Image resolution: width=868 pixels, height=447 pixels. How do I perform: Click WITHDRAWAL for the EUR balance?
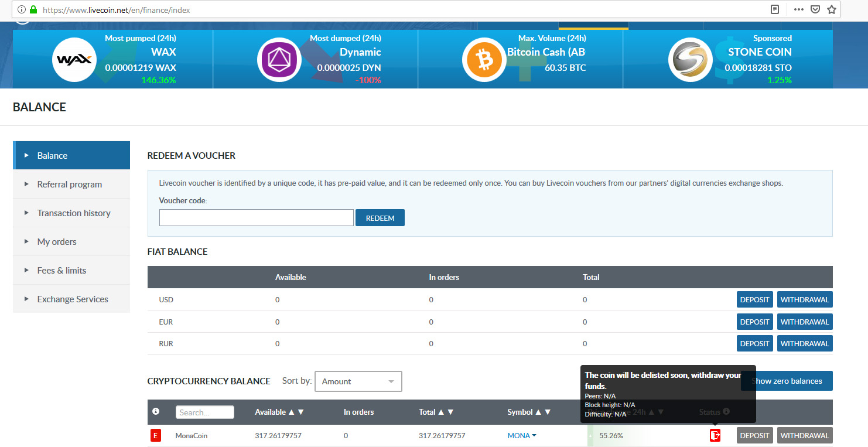[805, 322]
